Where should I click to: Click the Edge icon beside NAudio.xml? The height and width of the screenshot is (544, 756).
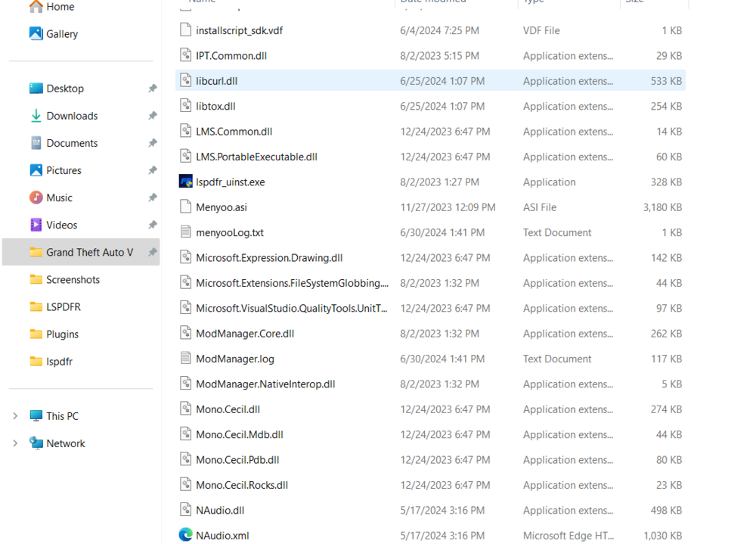186,535
